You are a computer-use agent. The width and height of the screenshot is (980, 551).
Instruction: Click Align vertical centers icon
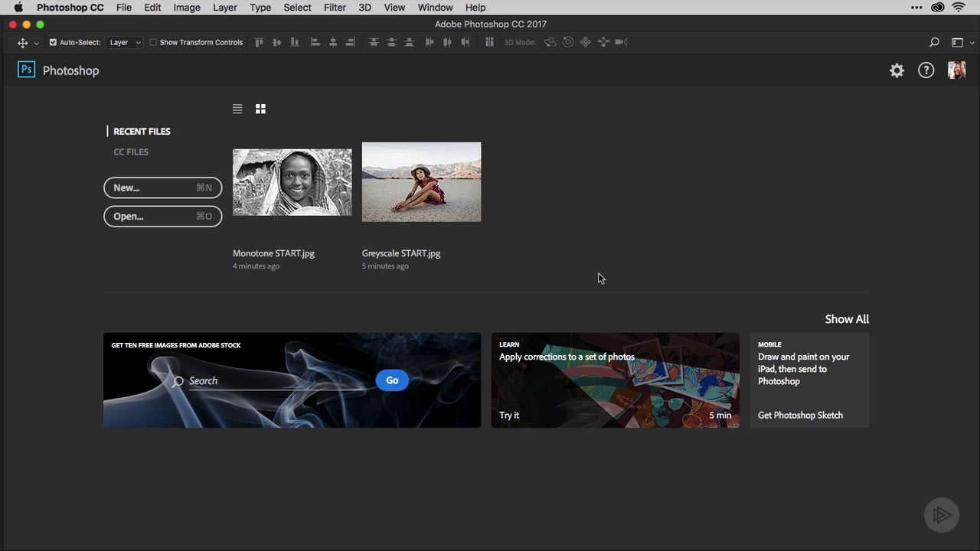tap(277, 42)
